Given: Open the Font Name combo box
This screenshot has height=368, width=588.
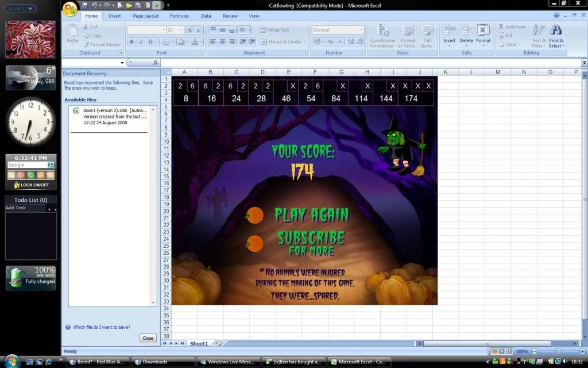Looking at the screenshot, I should (146, 30).
